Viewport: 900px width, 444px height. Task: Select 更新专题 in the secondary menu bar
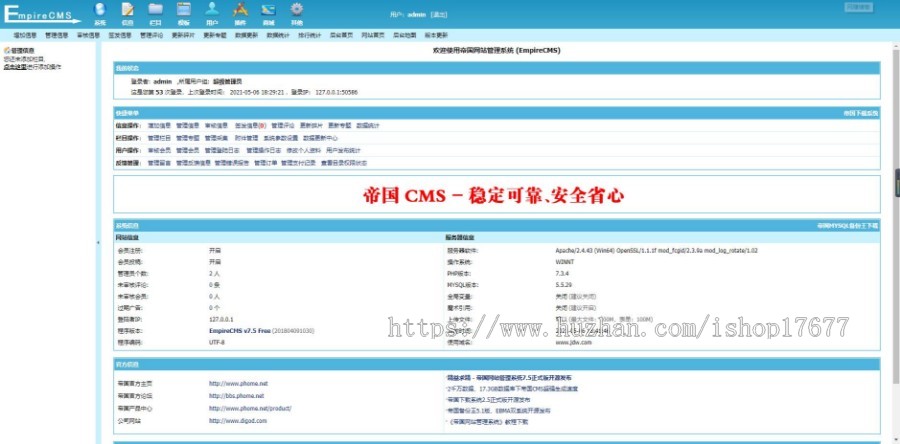pyautogui.click(x=214, y=36)
